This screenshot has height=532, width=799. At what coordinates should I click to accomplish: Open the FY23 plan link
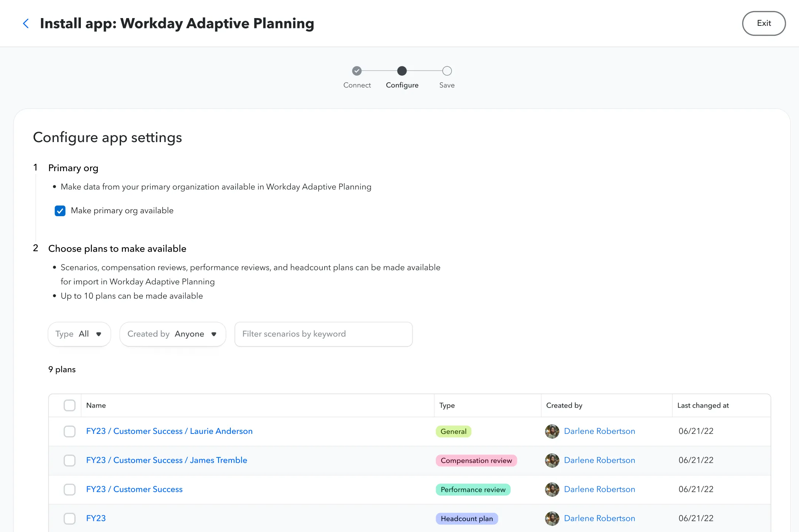(96, 518)
